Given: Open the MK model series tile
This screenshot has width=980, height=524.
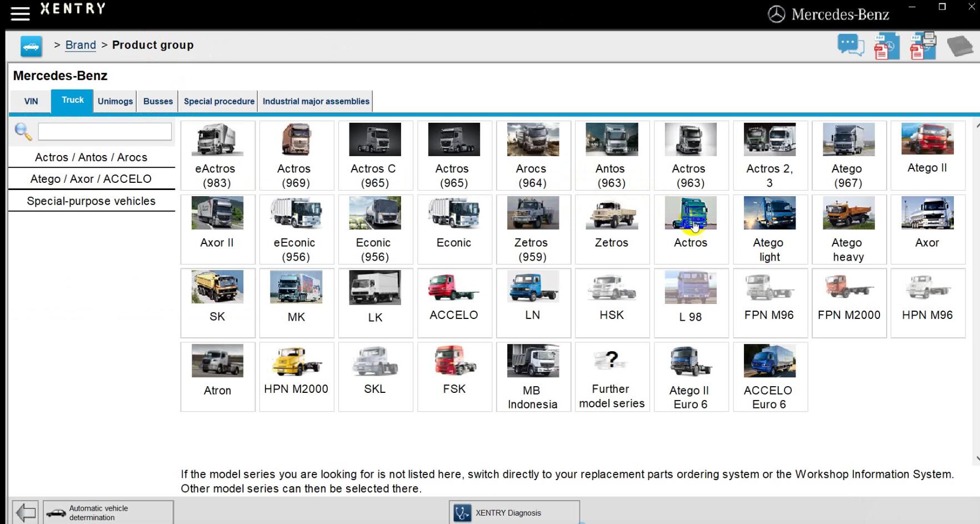Looking at the screenshot, I should point(297,303).
